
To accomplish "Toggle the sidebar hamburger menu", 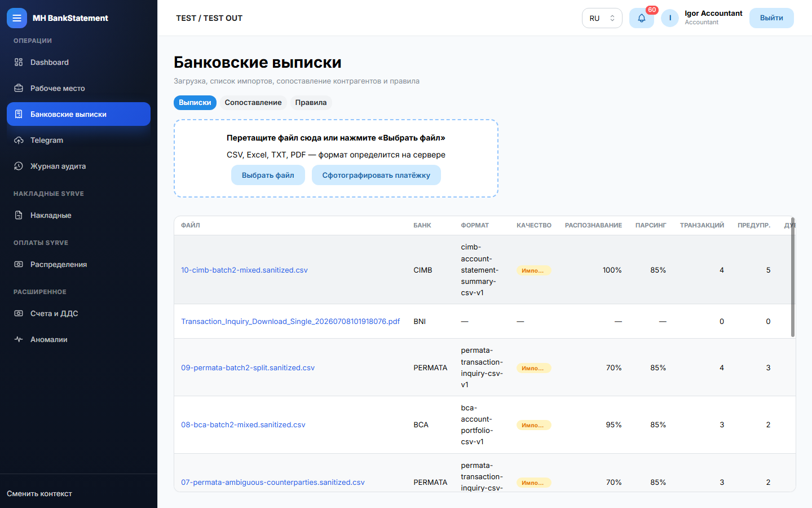I will (x=17, y=18).
